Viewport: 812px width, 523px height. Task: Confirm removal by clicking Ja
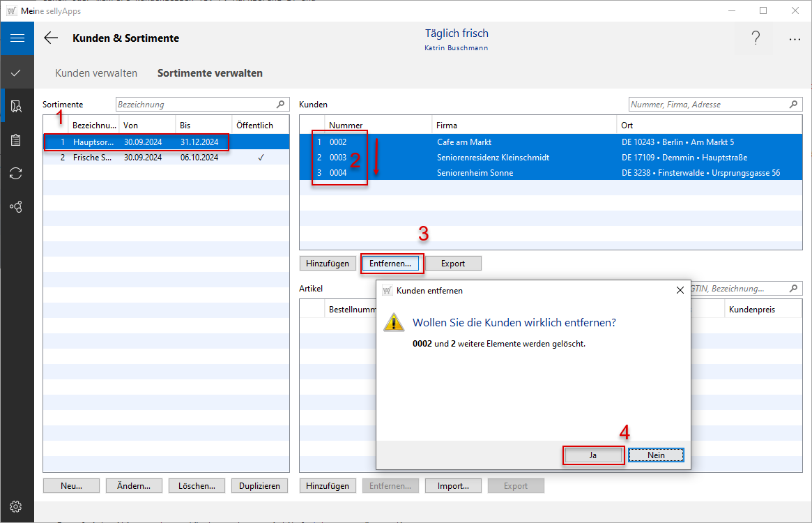coord(593,455)
